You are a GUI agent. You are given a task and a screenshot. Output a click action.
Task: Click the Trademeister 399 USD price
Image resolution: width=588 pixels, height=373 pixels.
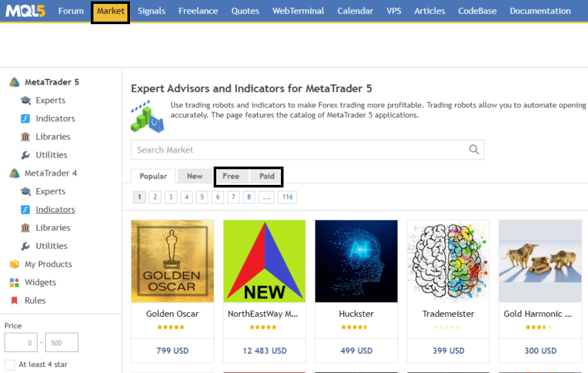coord(448,351)
